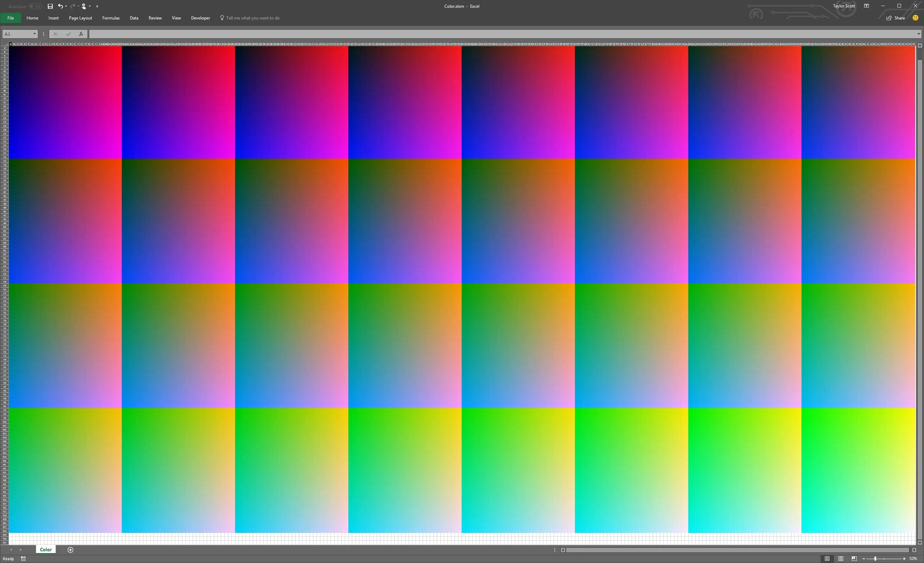The width and height of the screenshot is (924, 563).
Task: Click the Touch/Mouse Mode icon
Action: (x=84, y=6)
